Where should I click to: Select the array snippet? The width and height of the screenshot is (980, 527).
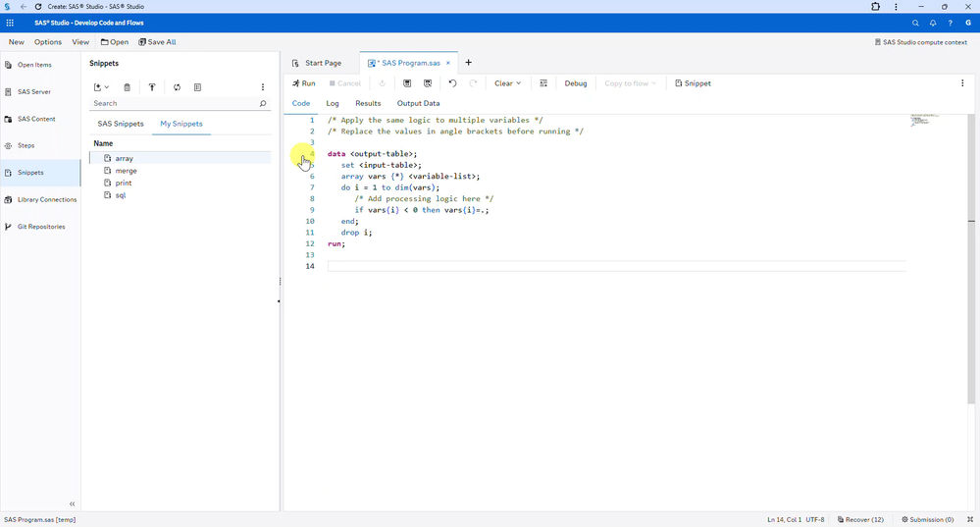tap(180, 159)
